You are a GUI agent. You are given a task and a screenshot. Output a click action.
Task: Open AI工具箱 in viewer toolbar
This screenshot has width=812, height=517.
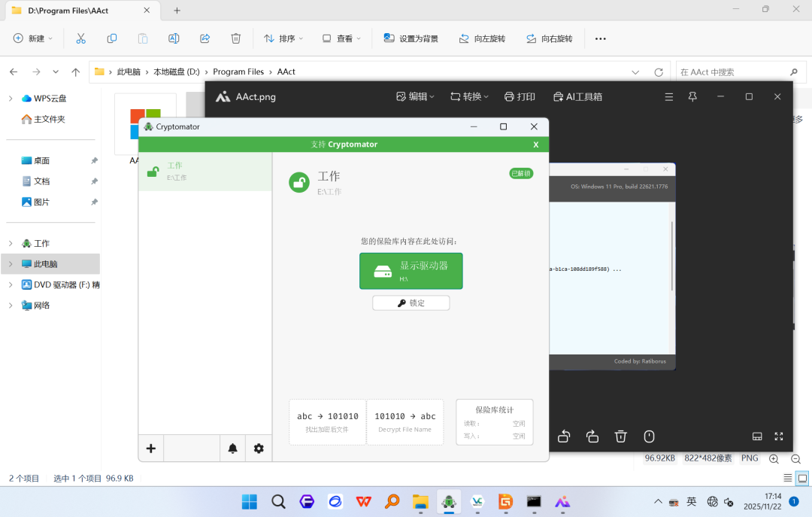[577, 96]
